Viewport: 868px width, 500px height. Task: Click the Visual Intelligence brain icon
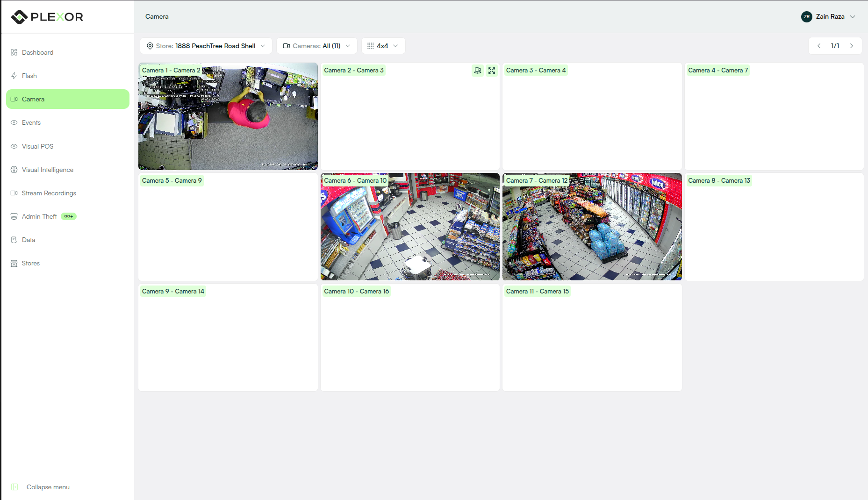(x=14, y=170)
